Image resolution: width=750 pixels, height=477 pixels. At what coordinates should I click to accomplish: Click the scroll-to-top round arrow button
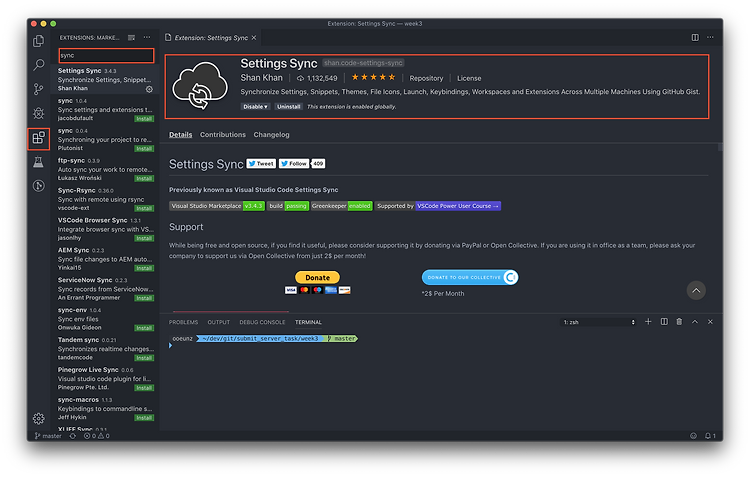click(x=696, y=290)
